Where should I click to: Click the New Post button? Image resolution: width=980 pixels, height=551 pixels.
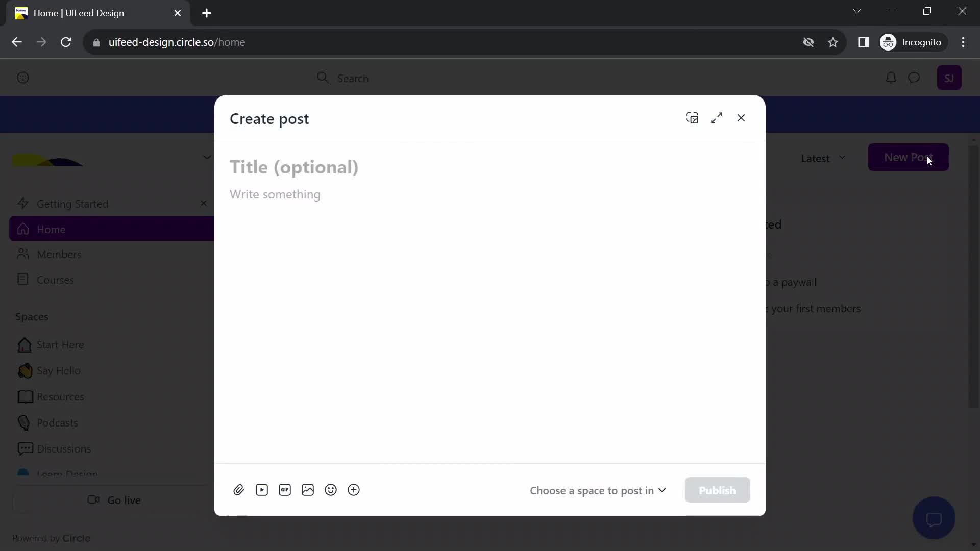pyautogui.click(x=909, y=158)
